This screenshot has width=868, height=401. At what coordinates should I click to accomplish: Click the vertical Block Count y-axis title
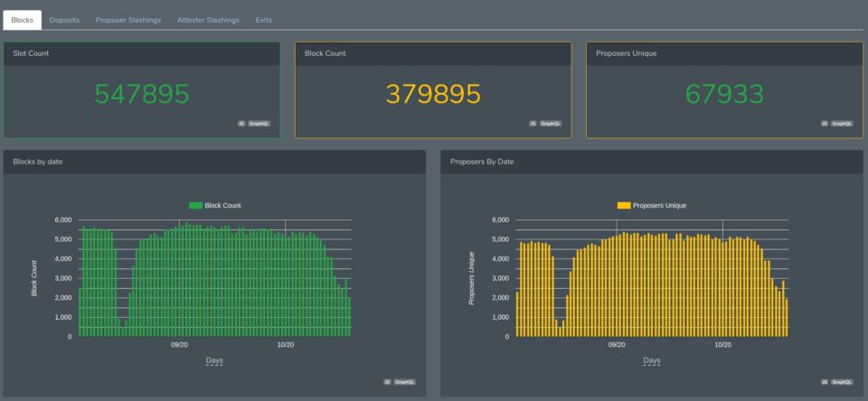pos(34,278)
